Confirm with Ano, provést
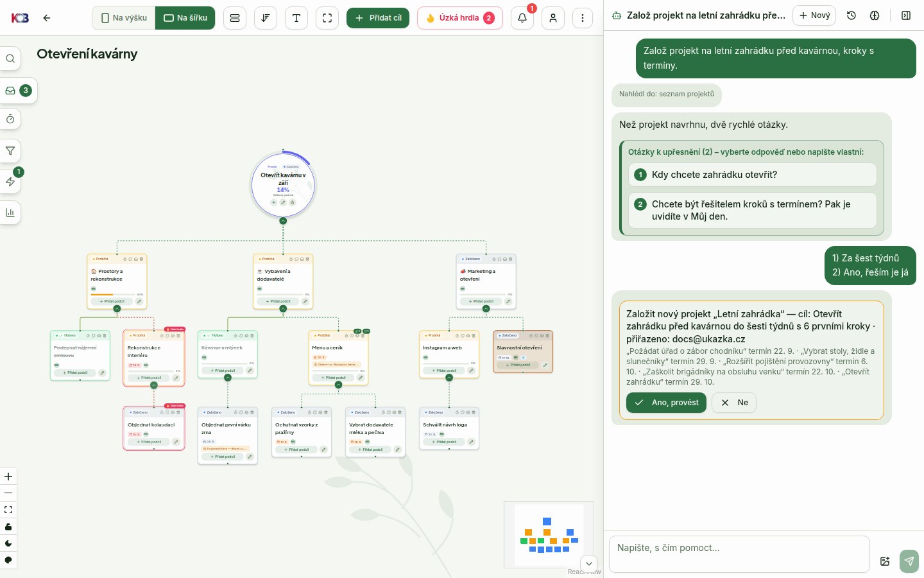Image resolution: width=924 pixels, height=578 pixels. coord(666,403)
